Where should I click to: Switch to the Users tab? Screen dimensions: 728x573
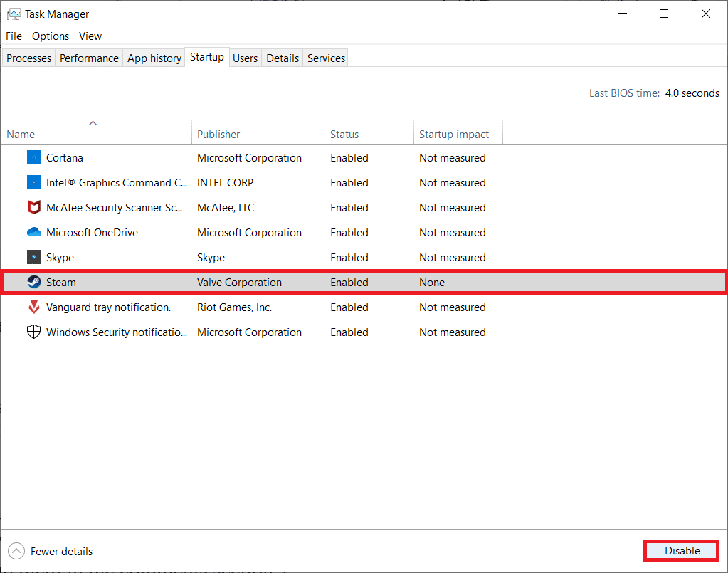(245, 58)
